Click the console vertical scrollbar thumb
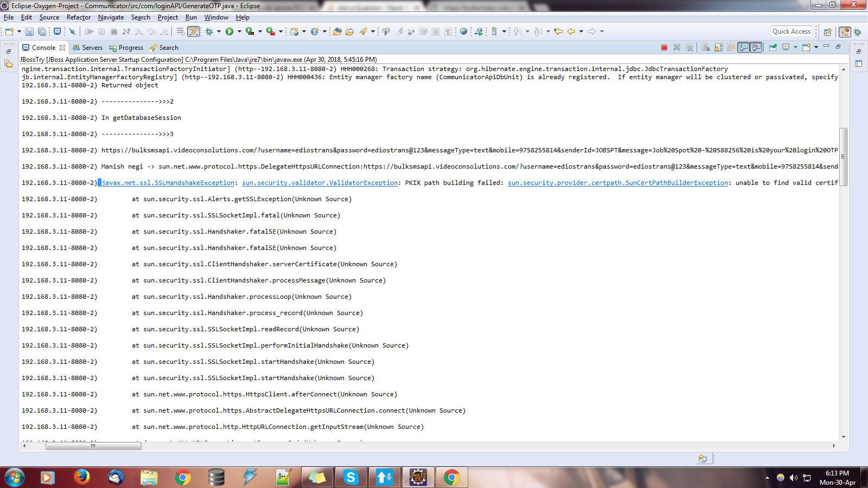The width and height of the screenshot is (868, 488). click(x=843, y=157)
